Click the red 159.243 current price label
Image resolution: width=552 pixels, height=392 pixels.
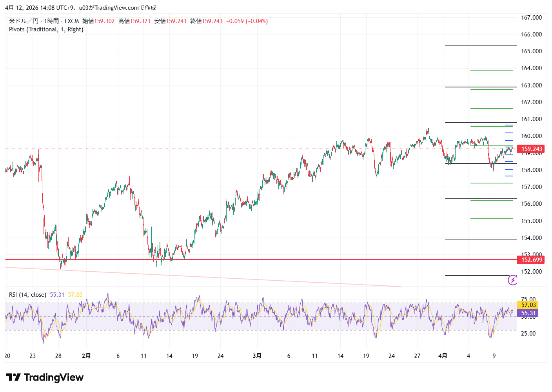(531, 149)
